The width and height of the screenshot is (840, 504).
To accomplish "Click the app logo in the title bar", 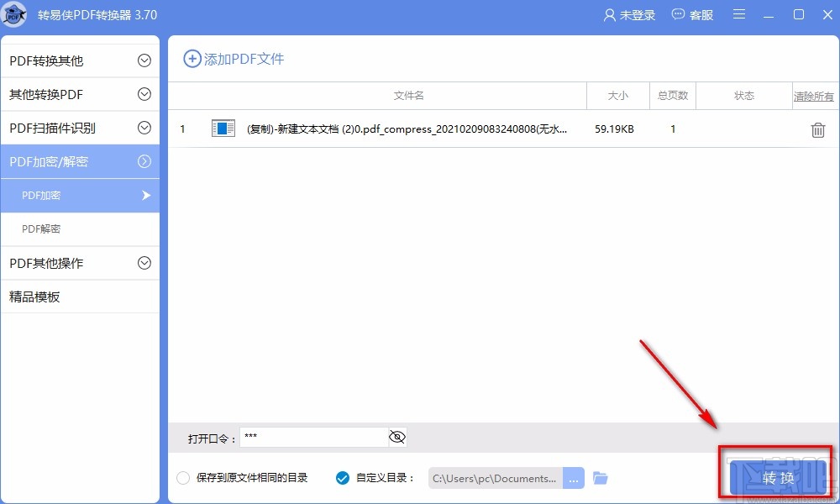I will (x=14, y=14).
